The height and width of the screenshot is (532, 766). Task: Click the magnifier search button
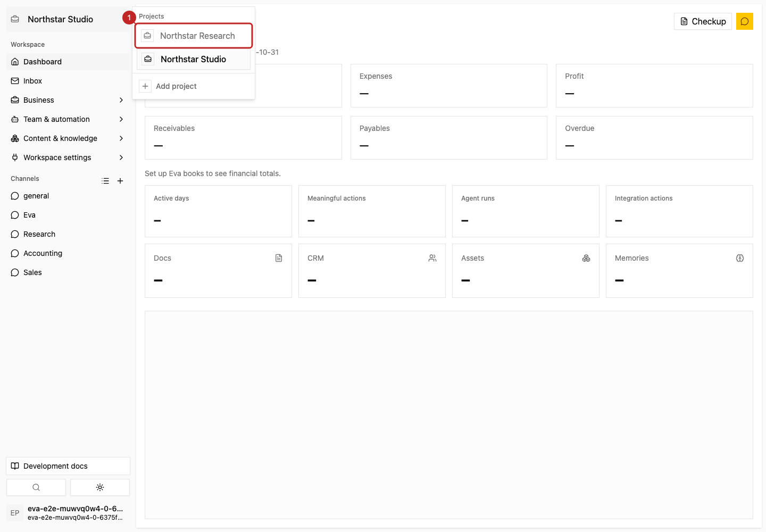coord(36,487)
